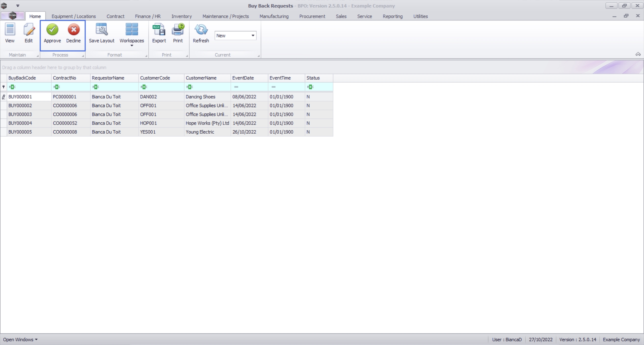
Task: Open the Inventory tab
Action: (181, 16)
